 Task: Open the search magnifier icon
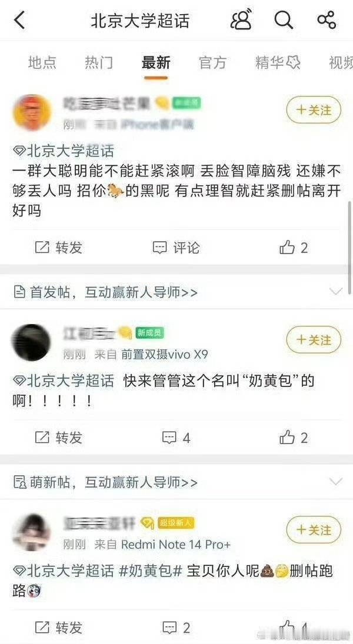(284, 20)
